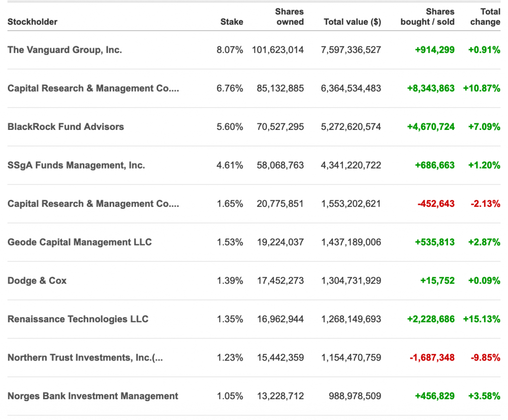Click Vanguard's 8.07% stake value
Viewport: 508px width, 420px height.
(x=230, y=50)
